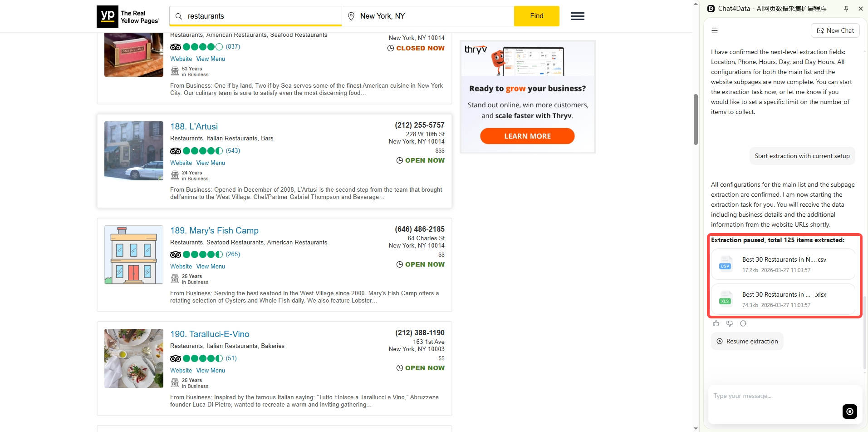Click the L'Artusi storefront thumbnail
This screenshot has width=868, height=432.
point(134,151)
